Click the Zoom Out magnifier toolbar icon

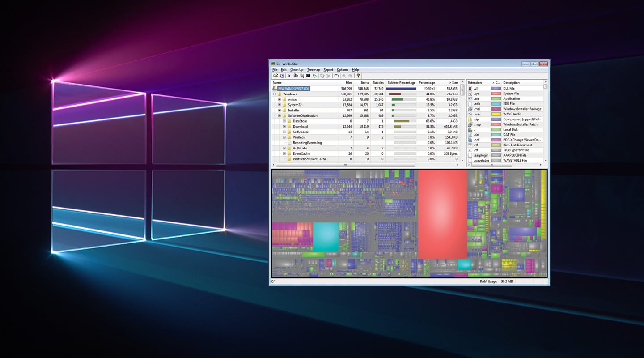[350, 76]
